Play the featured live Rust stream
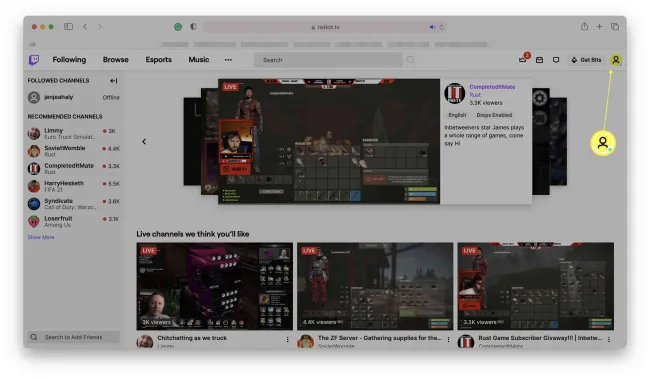The height and width of the screenshot is (379, 650). pos(329,141)
